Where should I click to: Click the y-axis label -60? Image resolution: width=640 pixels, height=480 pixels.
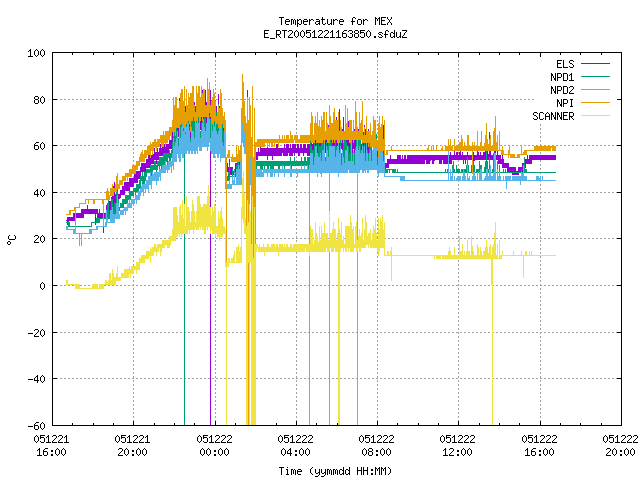pyautogui.click(x=36, y=426)
